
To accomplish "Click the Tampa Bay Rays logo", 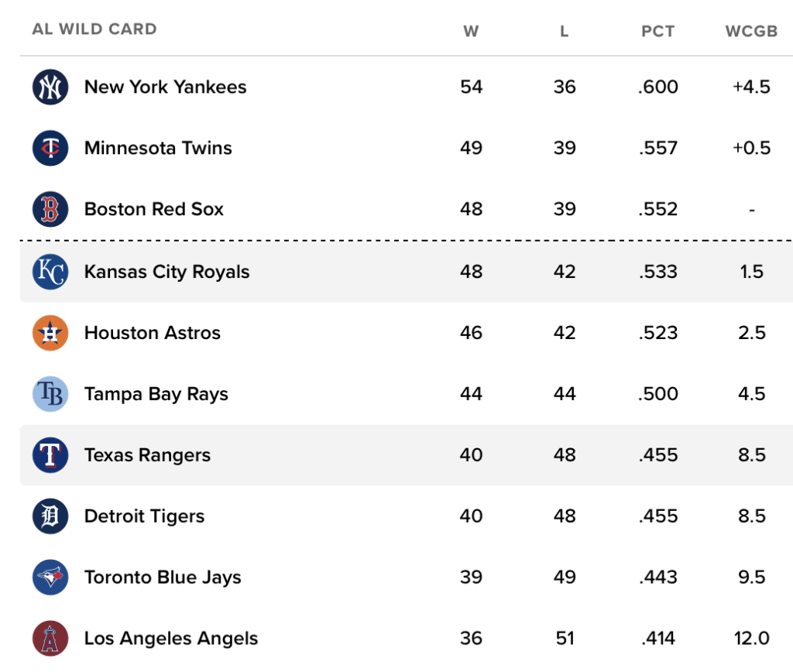I will [x=50, y=394].
